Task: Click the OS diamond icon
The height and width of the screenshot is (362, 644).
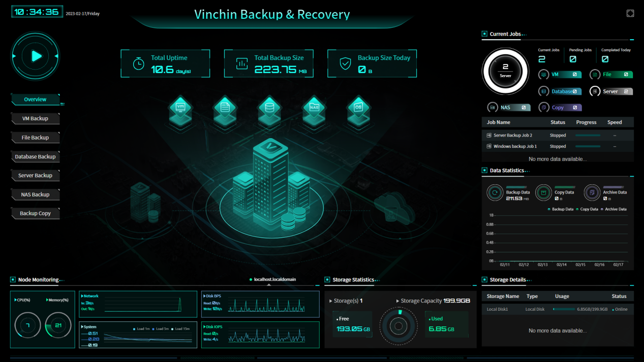Action: click(358, 108)
